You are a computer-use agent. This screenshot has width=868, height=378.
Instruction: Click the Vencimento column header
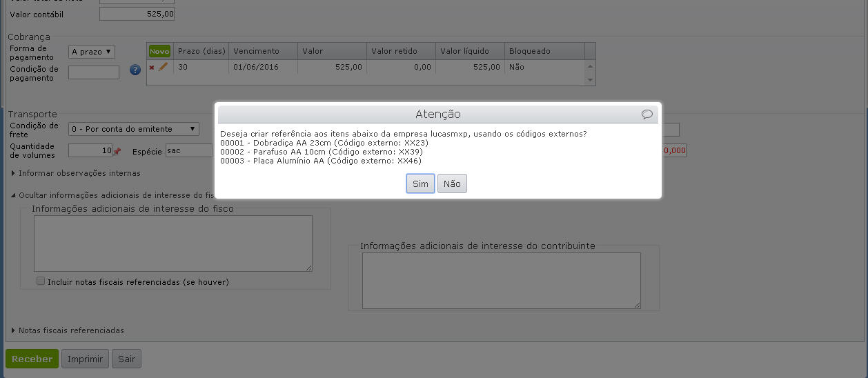[263, 51]
